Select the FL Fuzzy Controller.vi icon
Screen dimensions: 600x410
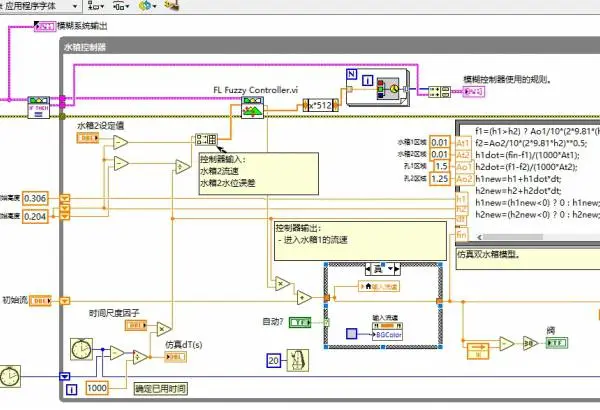(253, 107)
